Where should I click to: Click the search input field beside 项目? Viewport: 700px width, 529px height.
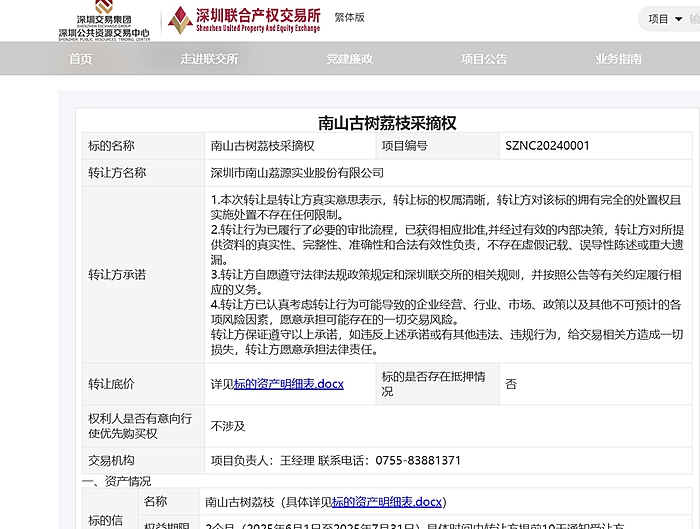click(692, 19)
